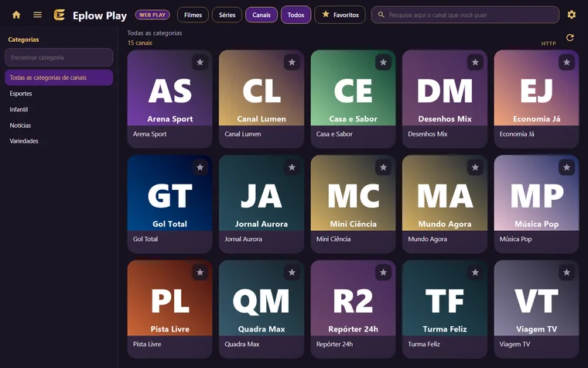Screen dimensions: 588x368
Task: Focus the channel search field
Action: click(x=465, y=15)
